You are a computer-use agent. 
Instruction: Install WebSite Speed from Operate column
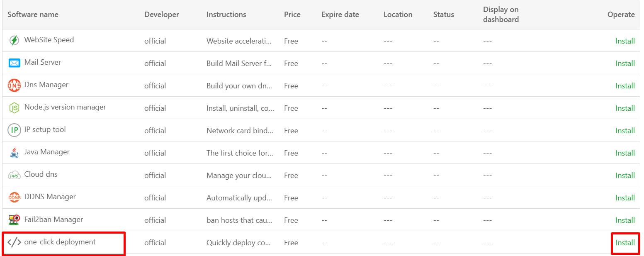[625, 41]
